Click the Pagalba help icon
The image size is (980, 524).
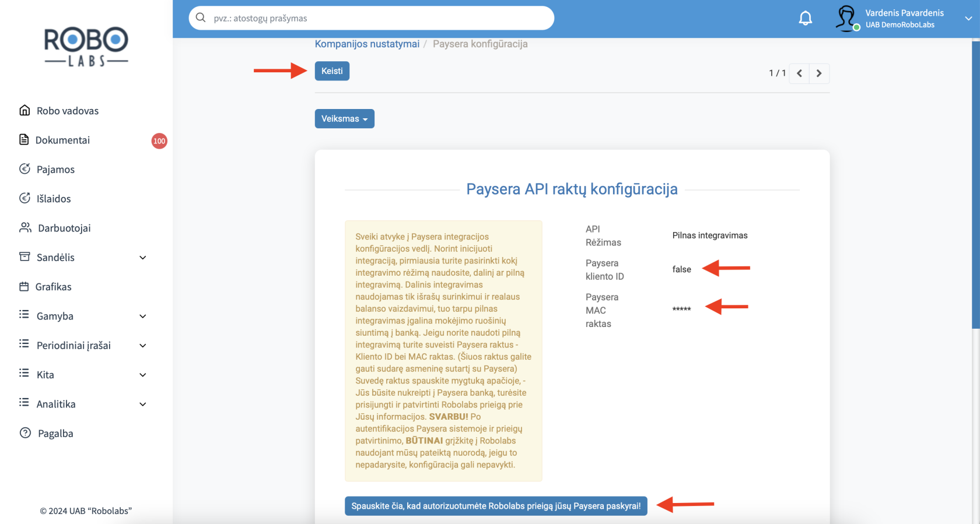25,433
